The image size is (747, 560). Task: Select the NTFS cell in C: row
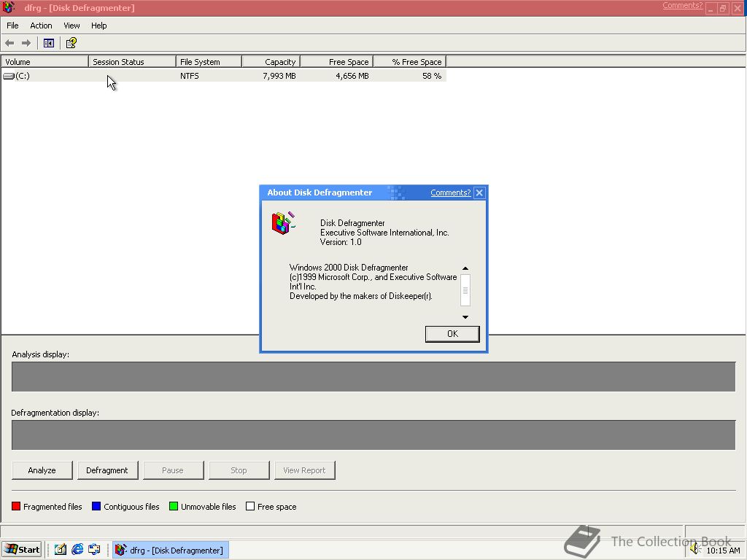190,76
